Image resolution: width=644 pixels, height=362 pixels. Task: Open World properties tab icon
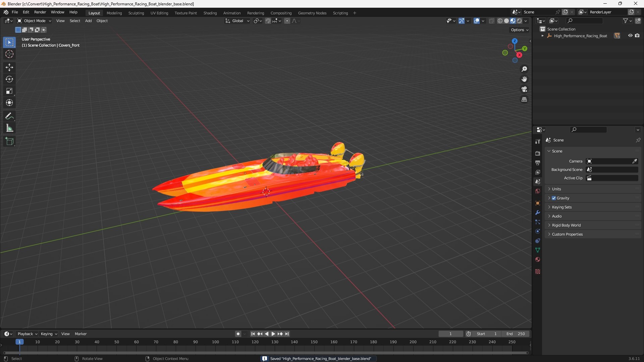538,191
